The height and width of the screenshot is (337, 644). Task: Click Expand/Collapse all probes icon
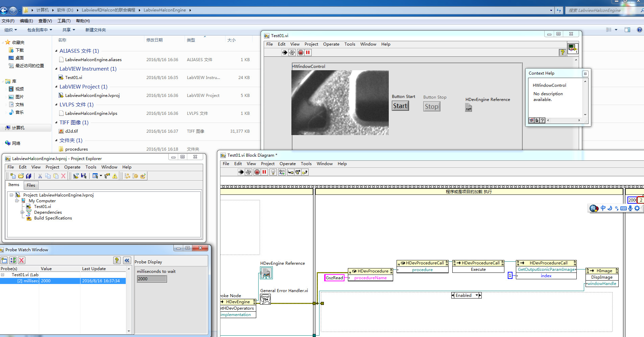13,260
